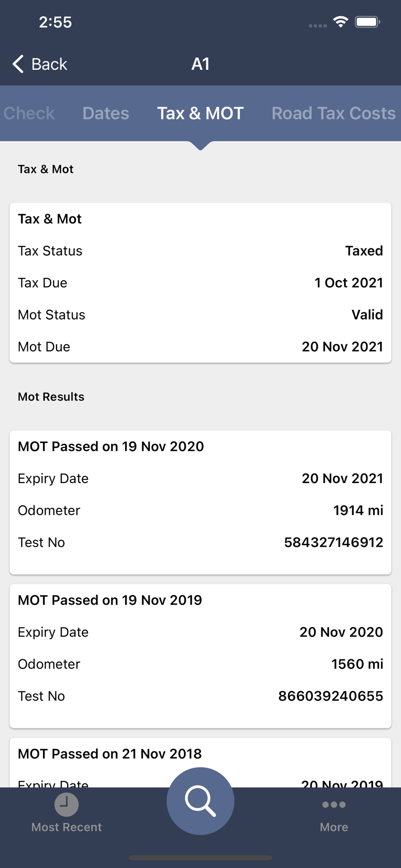Open the Most Recent clock icon
This screenshot has width=401, height=868.
coord(66,804)
